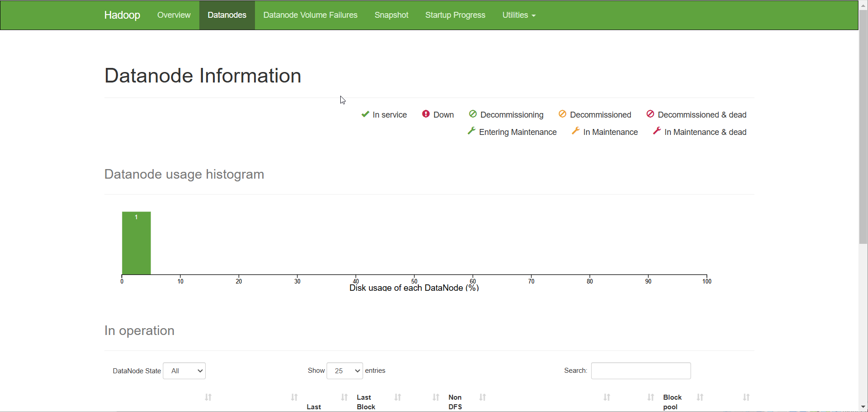
Task: Click the green In service checkmark icon
Action: [x=365, y=114]
